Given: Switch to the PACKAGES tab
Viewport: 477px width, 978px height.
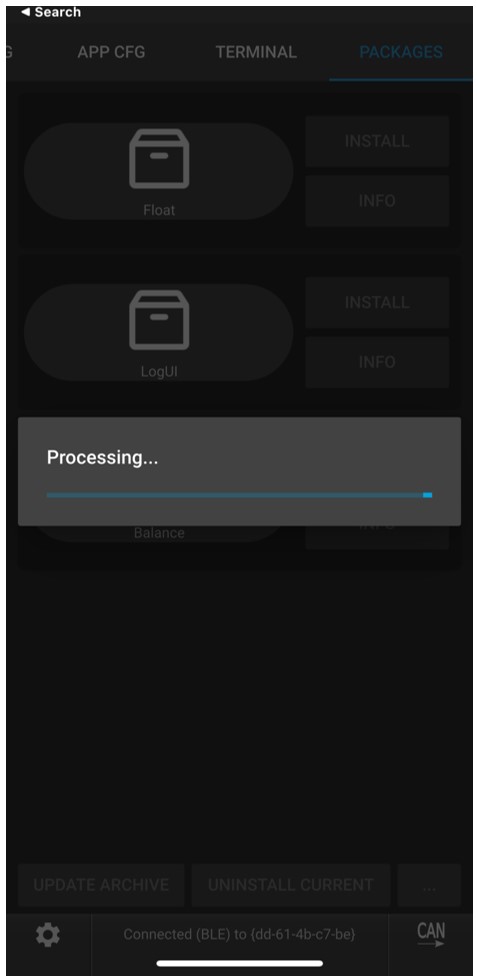Looking at the screenshot, I should 401,52.
